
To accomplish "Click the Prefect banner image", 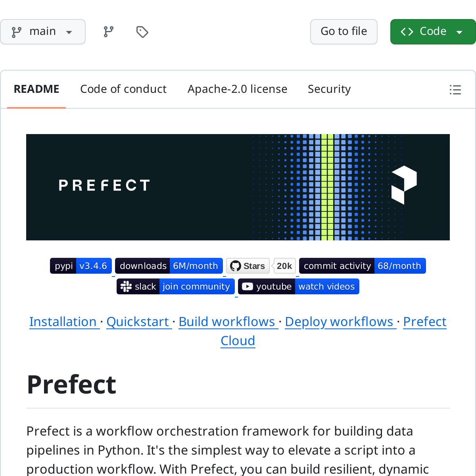I will [238, 187].
